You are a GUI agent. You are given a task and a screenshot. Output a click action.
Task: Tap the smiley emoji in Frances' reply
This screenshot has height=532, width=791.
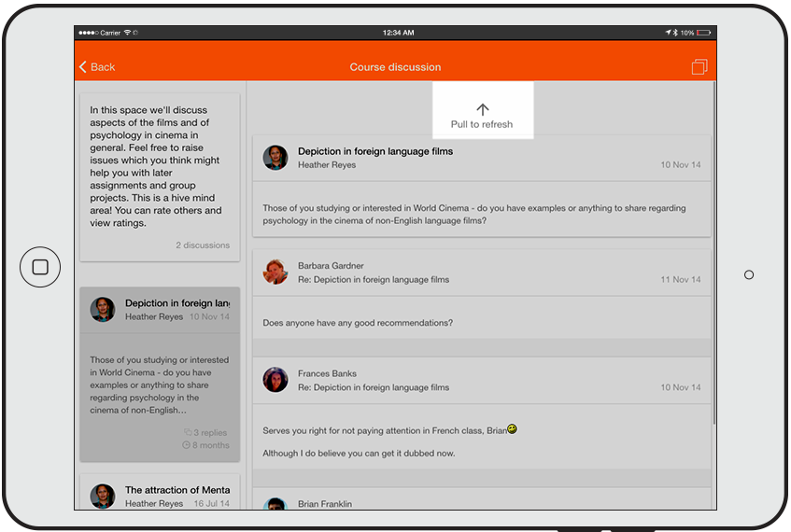(512, 429)
